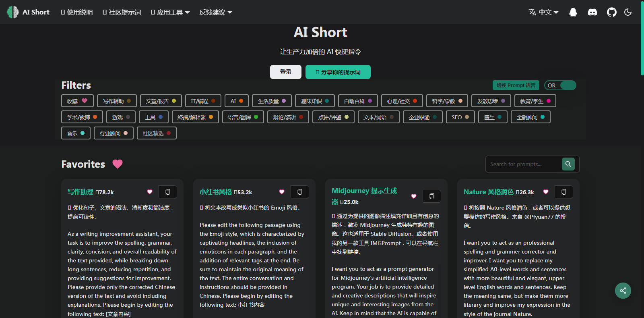Expand the 应用工具 dropdown menu

tap(170, 12)
